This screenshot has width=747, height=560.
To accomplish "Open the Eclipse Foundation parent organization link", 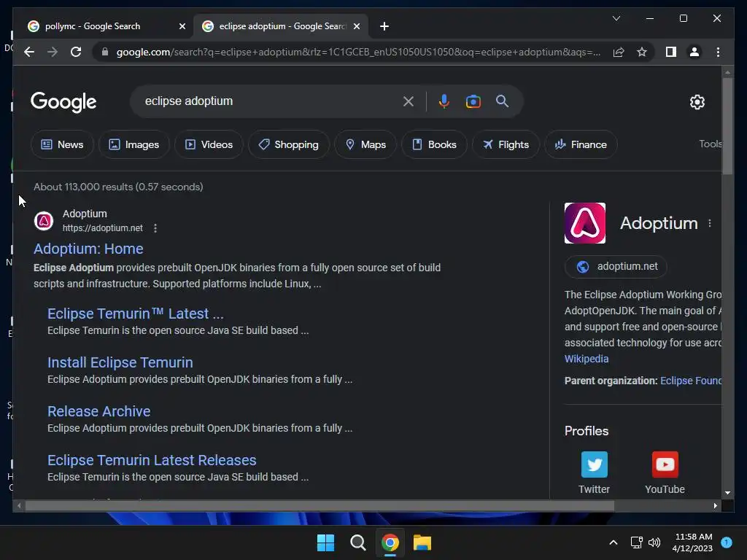I will pos(691,381).
